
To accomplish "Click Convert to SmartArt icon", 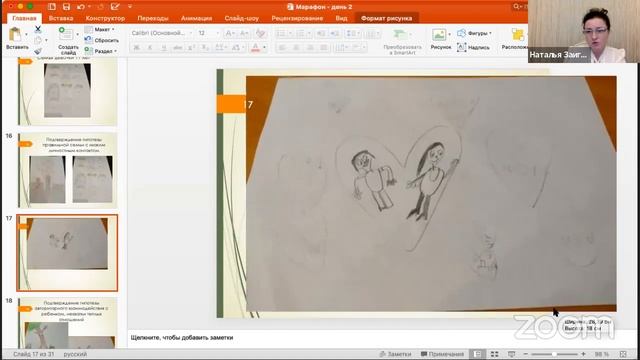I will pos(400,35).
